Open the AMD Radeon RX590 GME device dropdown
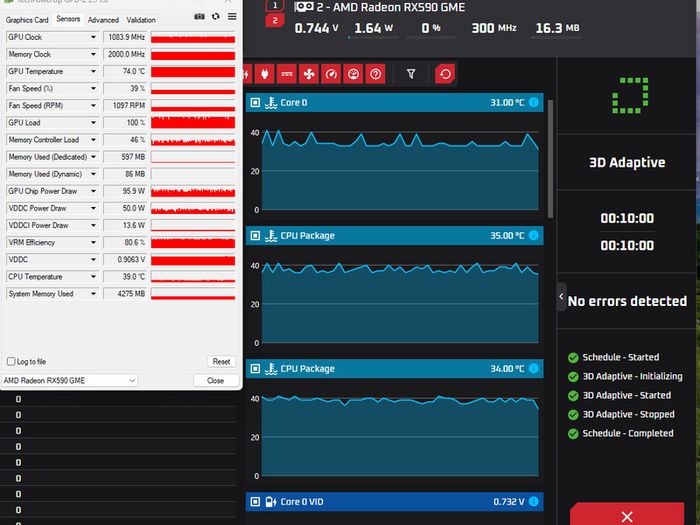This screenshot has height=525, width=700. coord(69,380)
